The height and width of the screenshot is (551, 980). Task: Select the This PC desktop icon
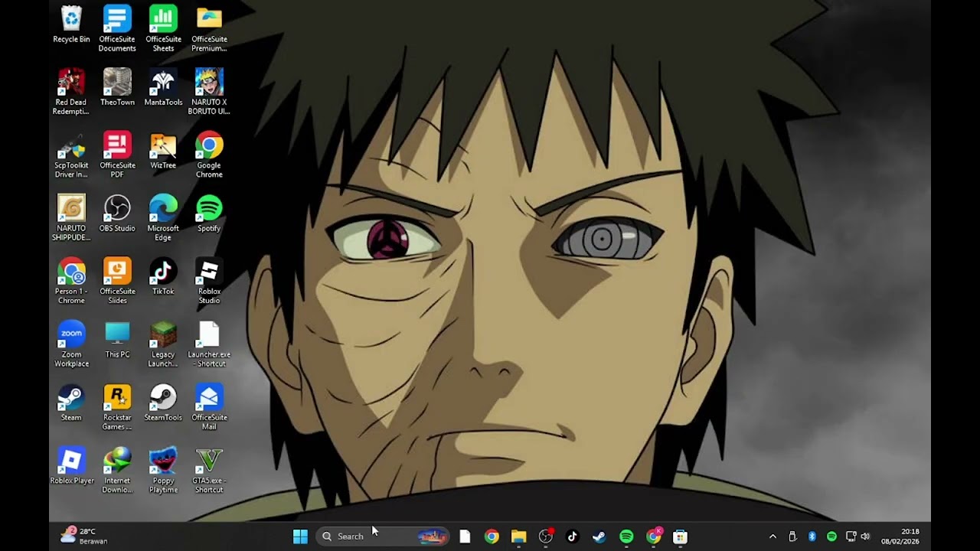[117, 340]
